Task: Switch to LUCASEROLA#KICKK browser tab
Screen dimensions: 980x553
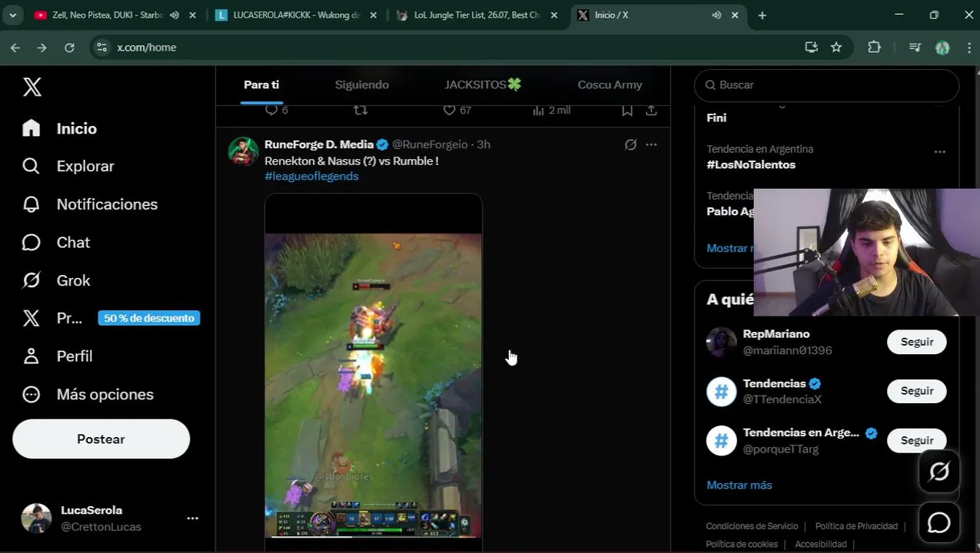Action: 296,15
